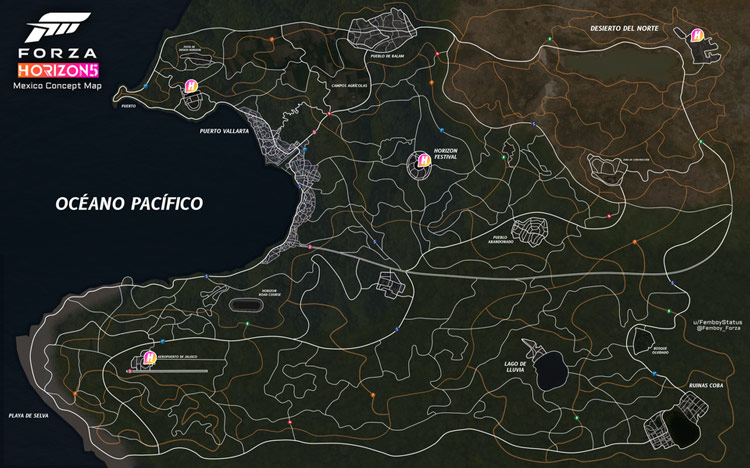Click the @Femboy_Forza credit text
The image size is (750, 468).
point(719,328)
